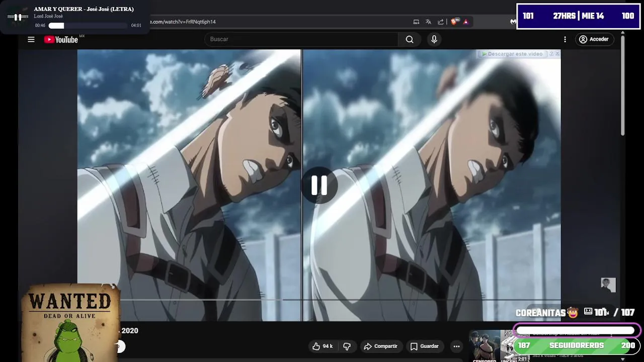
Task: Click the Buscar search field
Action: click(301, 39)
